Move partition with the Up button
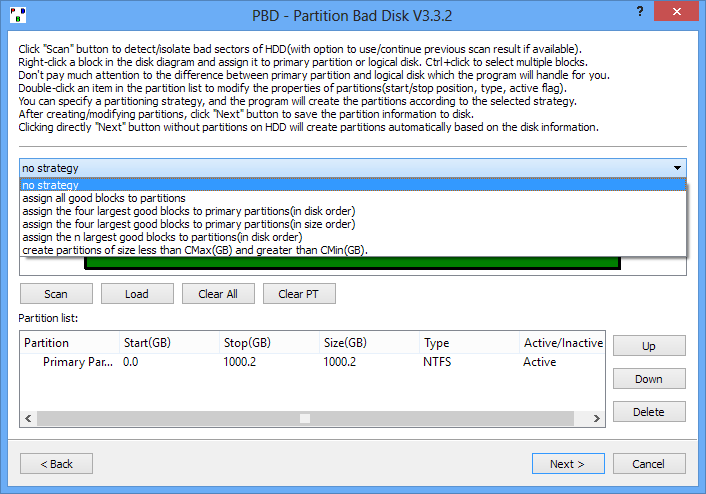The height and width of the screenshot is (494, 706). pos(649,346)
